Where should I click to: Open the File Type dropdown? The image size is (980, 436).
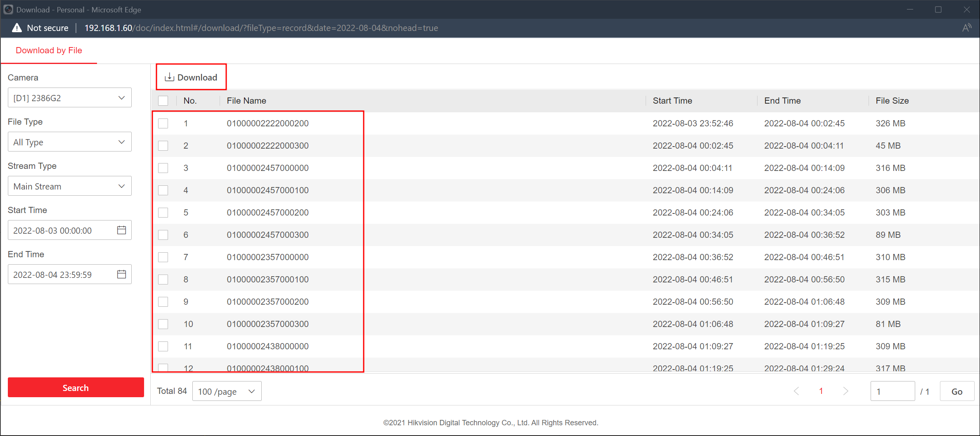pos(69,142)
